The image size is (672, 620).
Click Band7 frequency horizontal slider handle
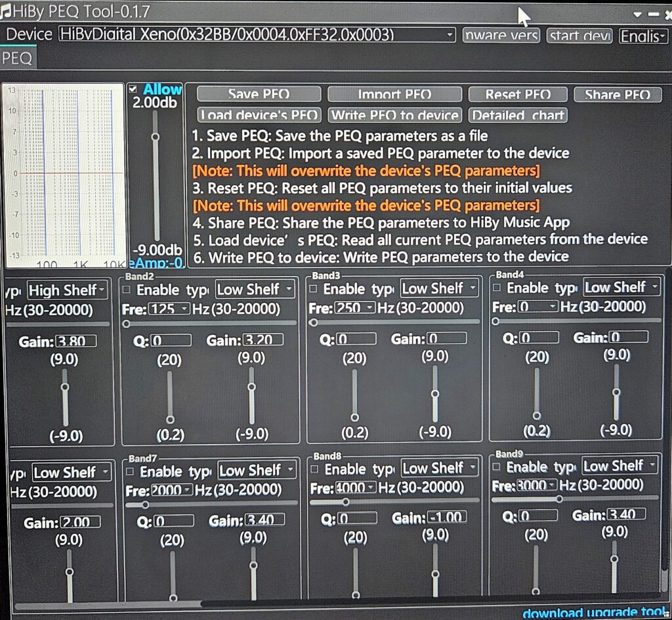tap(145, 504)
